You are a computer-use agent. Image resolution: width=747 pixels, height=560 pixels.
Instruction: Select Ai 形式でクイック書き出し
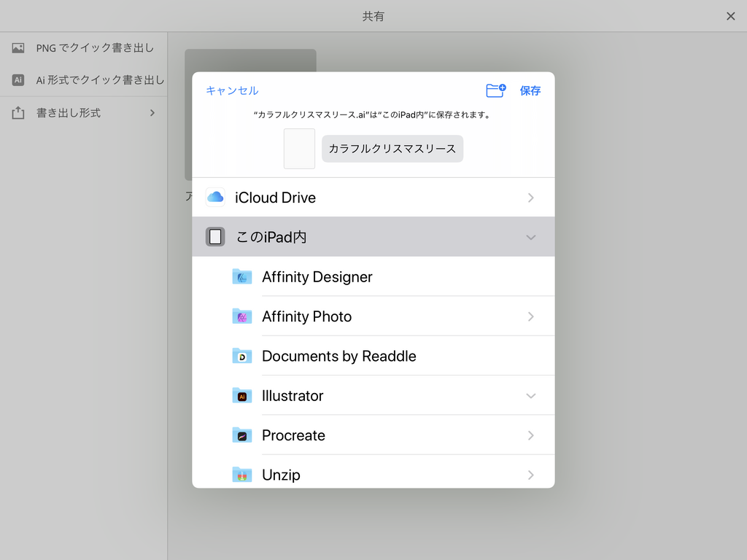tap(83, 79)
